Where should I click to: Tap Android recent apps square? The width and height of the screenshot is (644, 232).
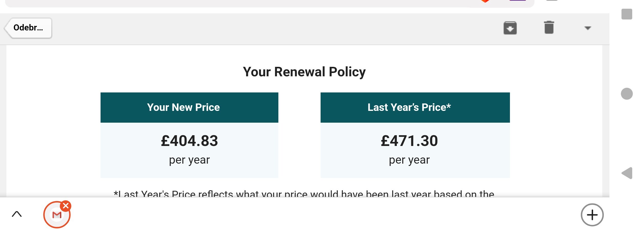[627, 14]
